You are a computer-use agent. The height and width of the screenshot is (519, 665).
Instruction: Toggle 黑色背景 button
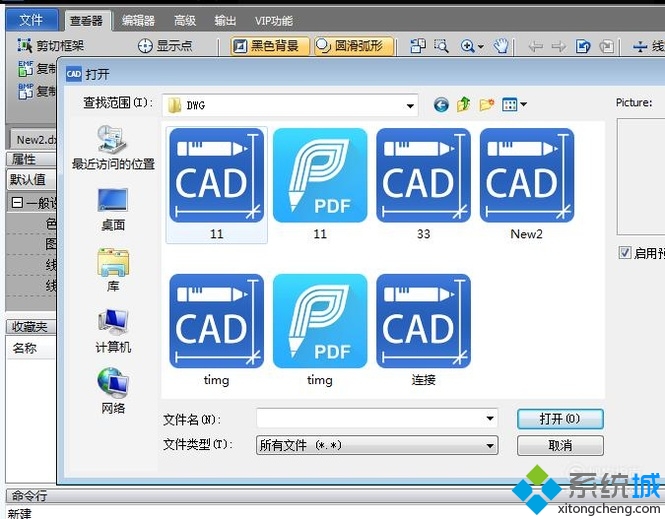tap(270, 45)
